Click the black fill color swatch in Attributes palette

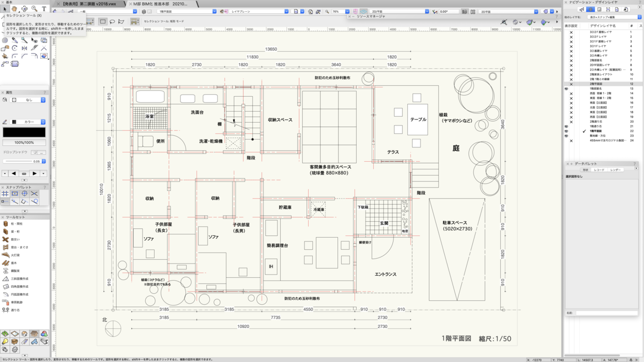click(x=23, y=132)
